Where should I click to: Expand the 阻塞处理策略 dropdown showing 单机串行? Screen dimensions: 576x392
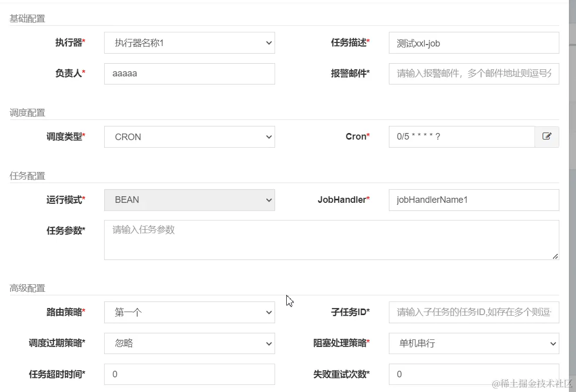[x=474, y=343]
